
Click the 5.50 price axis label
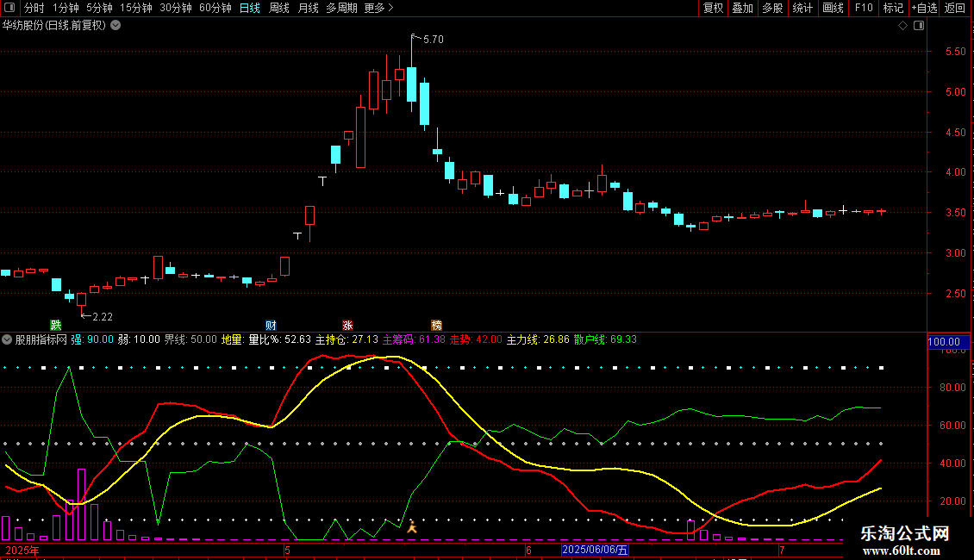(955, 52)
